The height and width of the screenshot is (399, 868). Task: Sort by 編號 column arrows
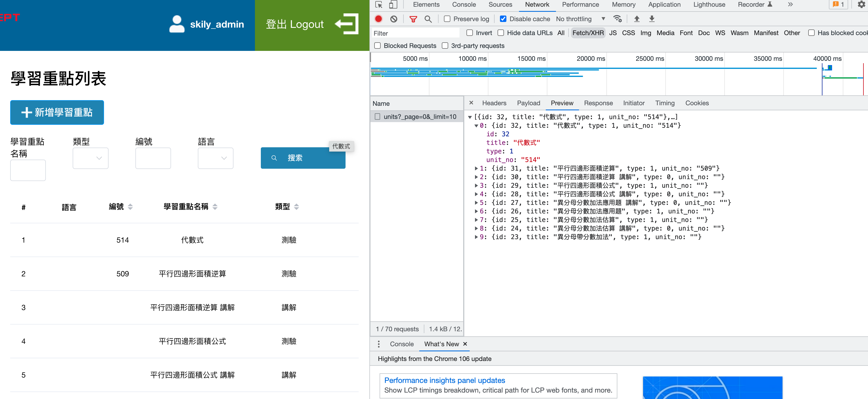coord(130,207)
